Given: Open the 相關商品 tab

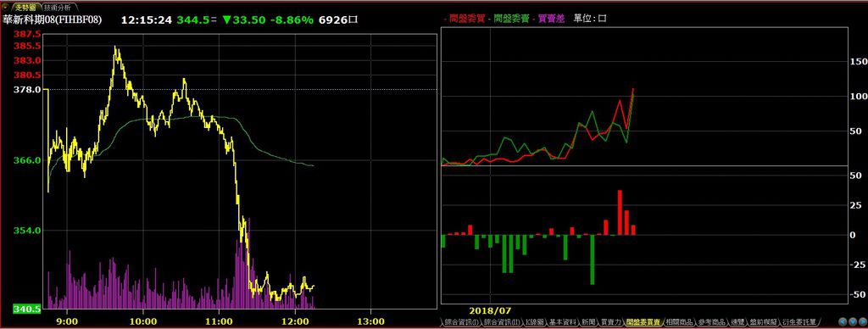Looking at the screenshot, I should [681, 322].
